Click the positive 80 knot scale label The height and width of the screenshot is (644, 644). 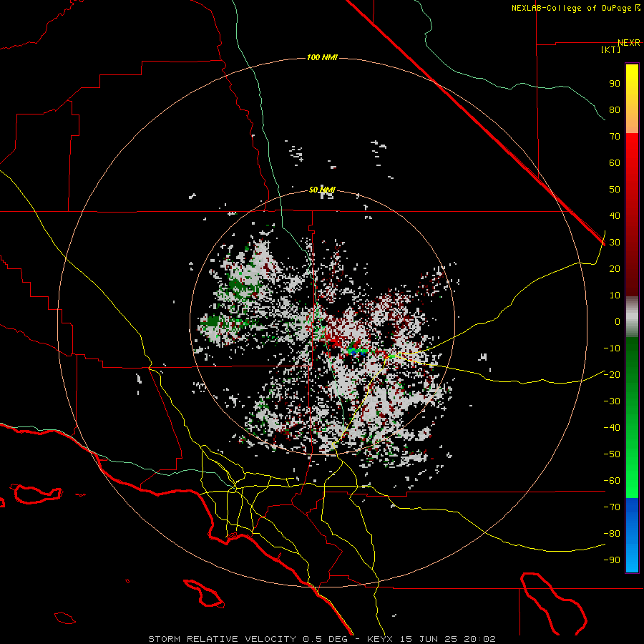(615, 110)
